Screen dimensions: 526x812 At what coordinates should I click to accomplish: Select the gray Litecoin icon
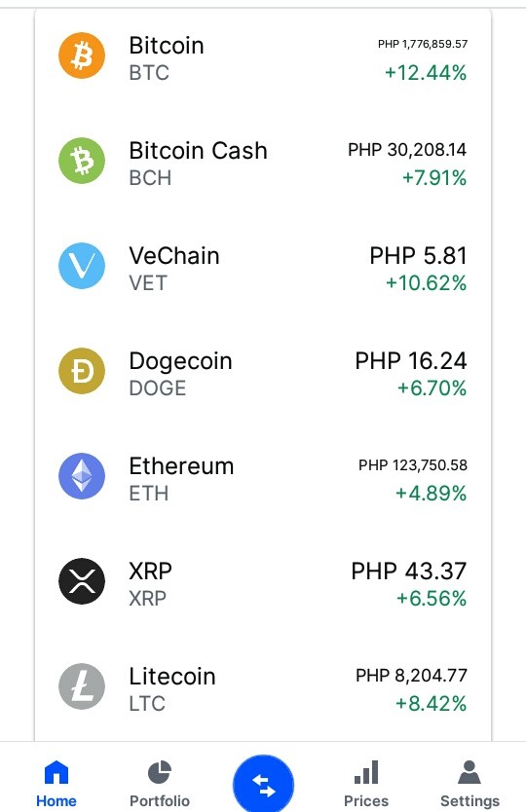[x=82, y=686]
